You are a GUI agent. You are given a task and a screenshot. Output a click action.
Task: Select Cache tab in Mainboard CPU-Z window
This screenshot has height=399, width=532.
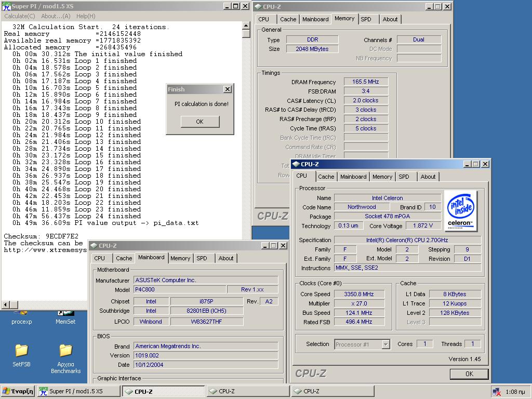click(x=124, y=258)
